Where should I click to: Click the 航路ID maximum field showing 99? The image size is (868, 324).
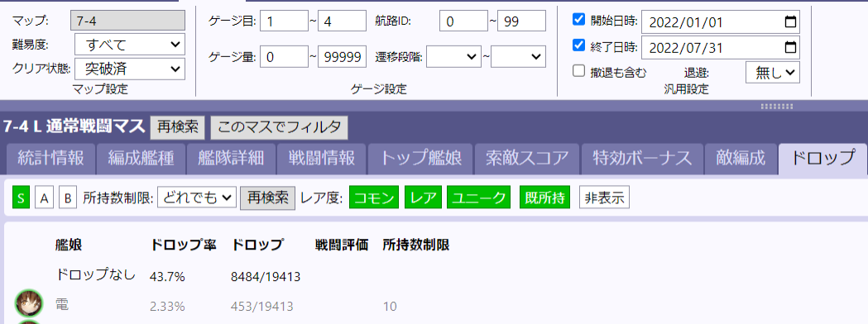coord(521,21)
